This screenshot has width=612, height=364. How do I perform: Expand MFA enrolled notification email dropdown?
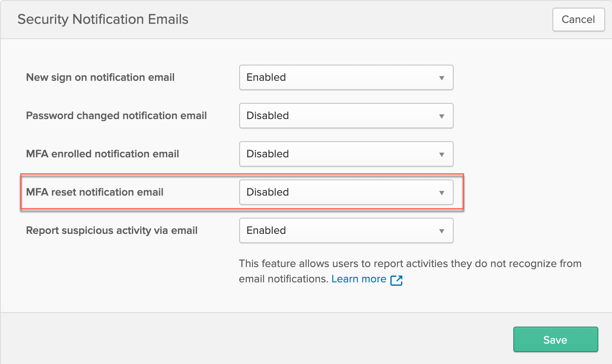pos(346,154)
